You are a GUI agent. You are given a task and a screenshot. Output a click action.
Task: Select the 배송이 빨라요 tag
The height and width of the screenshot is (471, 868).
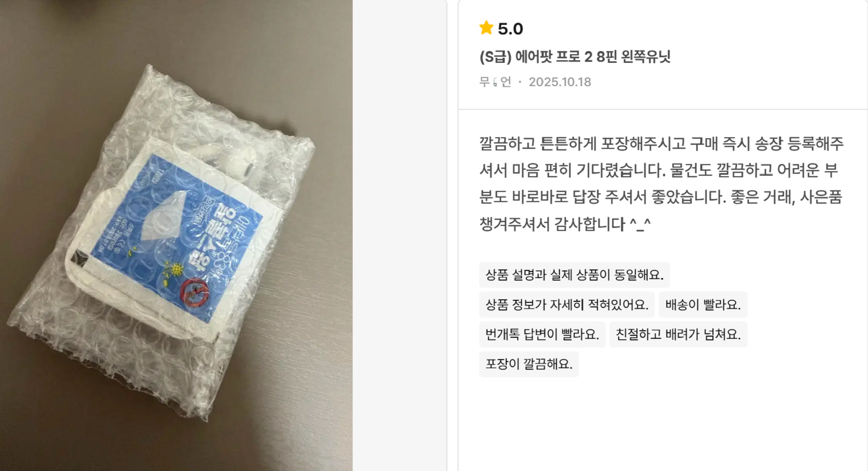703,305
